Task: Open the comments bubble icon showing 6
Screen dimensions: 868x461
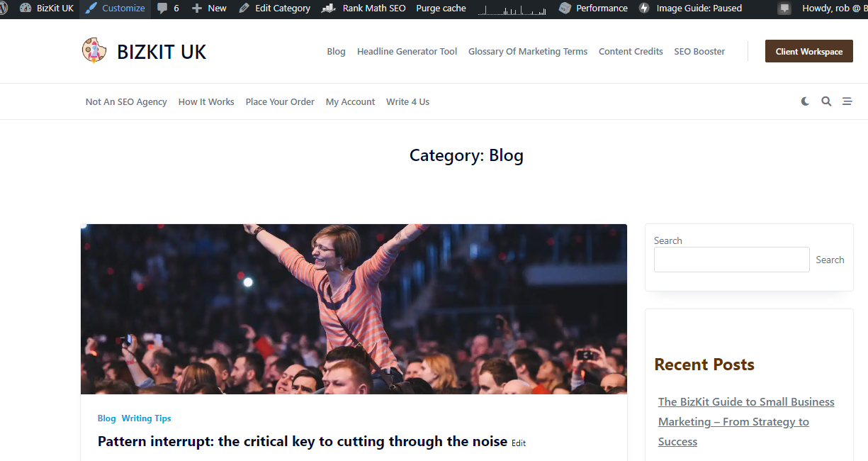Action: pyautogui.click(x=162, y=9)
